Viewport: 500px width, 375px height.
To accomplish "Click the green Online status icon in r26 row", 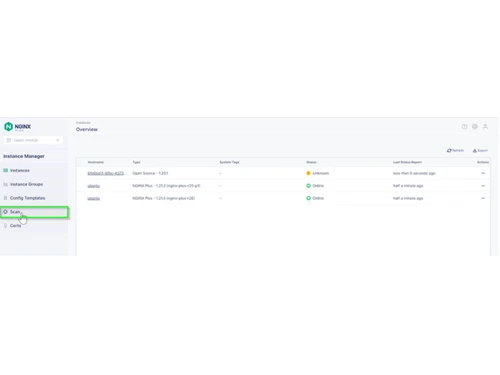I will [308, 198].
